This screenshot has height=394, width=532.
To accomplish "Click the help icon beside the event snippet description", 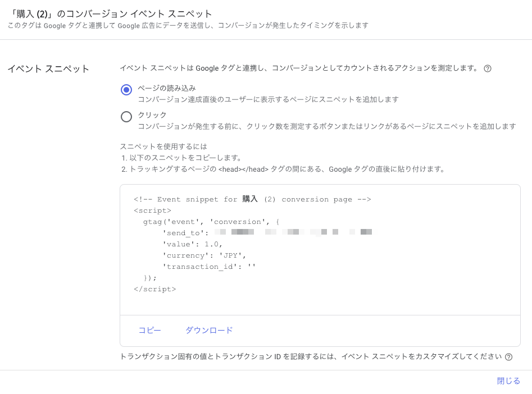I will pos(488,69).
